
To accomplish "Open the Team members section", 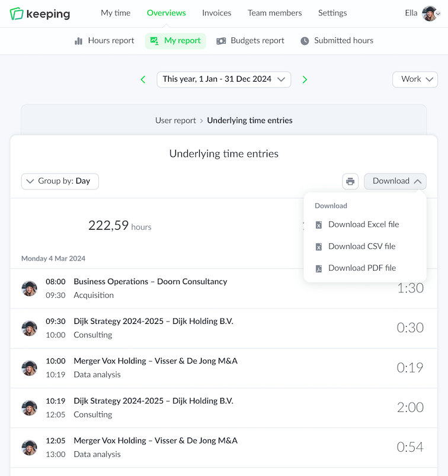I will pos(275,13).
